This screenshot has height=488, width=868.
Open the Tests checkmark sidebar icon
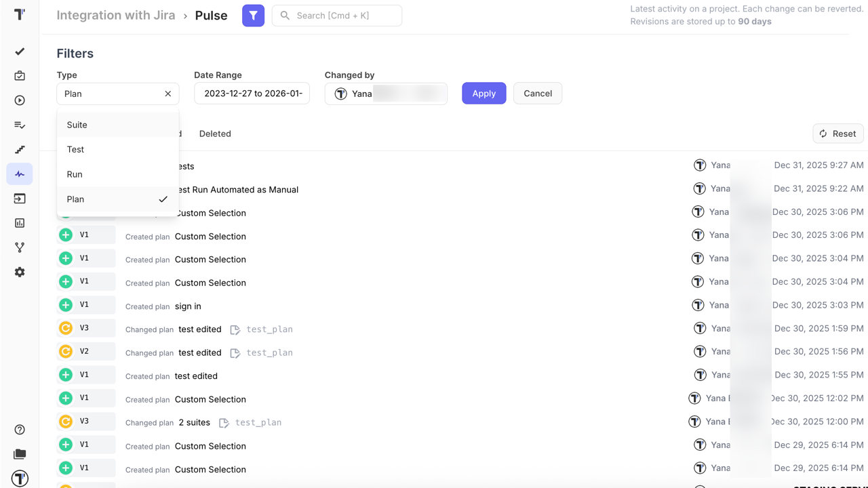pos(20,52)
